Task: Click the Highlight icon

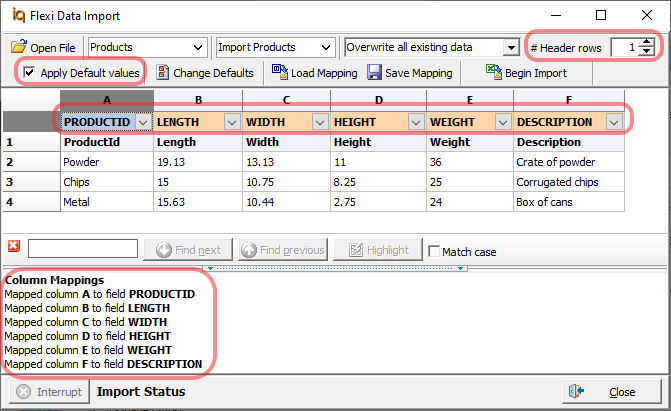Action: pyautogui.click(x=356, y=250)
